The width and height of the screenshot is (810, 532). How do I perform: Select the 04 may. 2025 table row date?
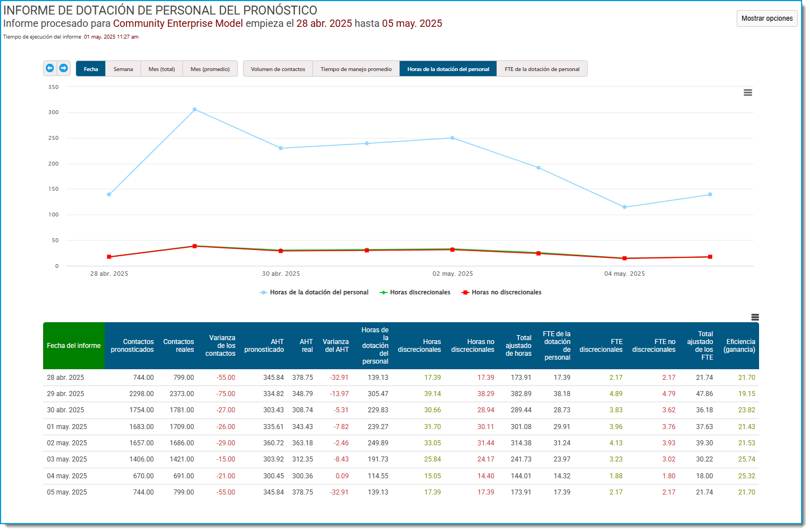click(x=67, y=476)
